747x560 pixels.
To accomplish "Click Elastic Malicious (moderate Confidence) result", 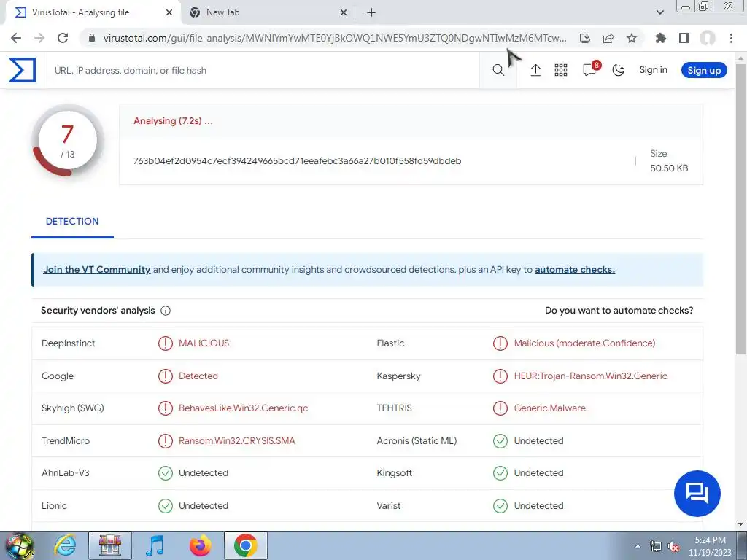I will pyautogui.click(x=584, y=343).
